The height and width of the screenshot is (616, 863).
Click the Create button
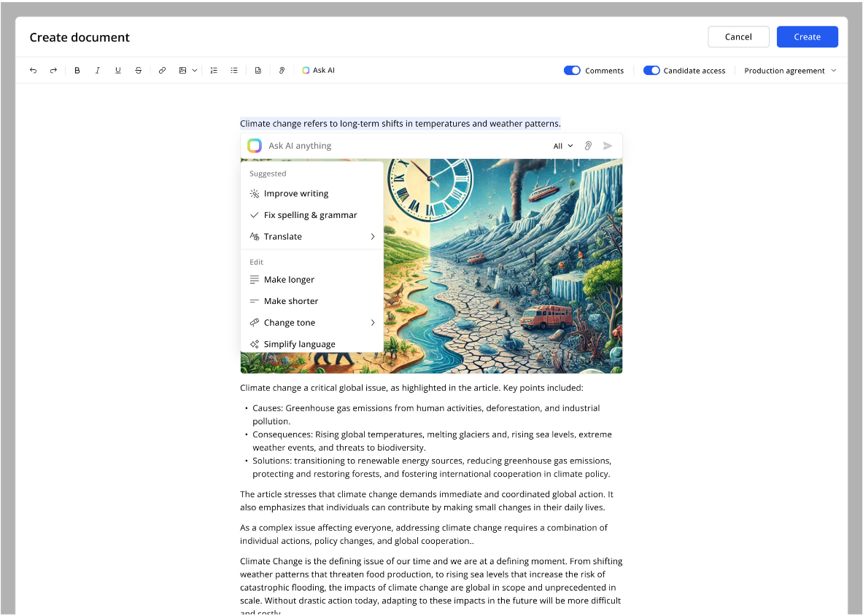807,37
